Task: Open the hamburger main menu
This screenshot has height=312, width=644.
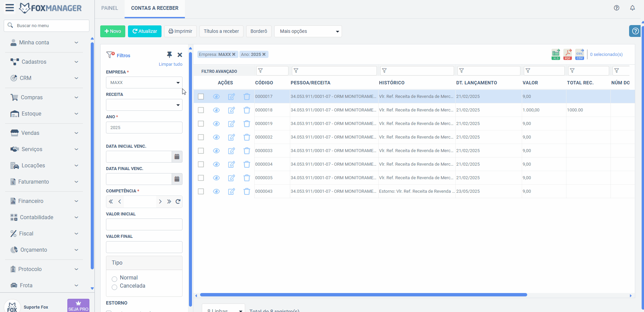Action: click(10, 8)
